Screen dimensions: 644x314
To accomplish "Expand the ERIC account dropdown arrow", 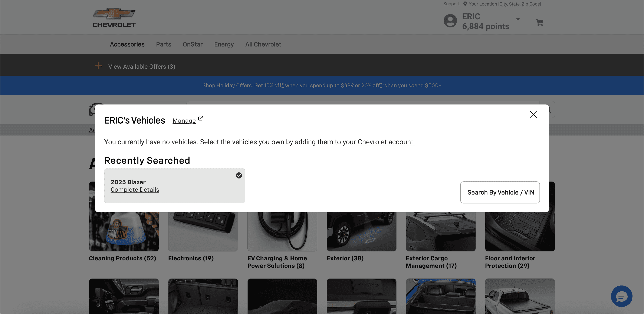I will click(x=518, y=20).
